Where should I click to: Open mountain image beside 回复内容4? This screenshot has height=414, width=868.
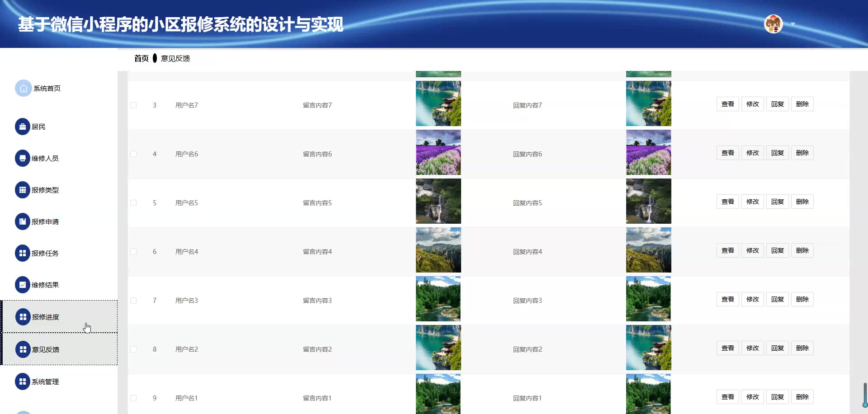649,250
